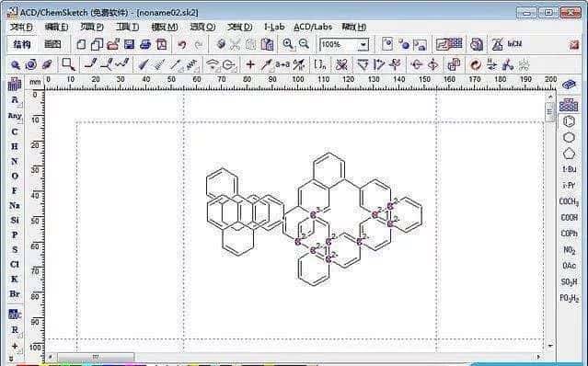
Task: Select the Select/Move tool
Action: [x=15, y=65]
